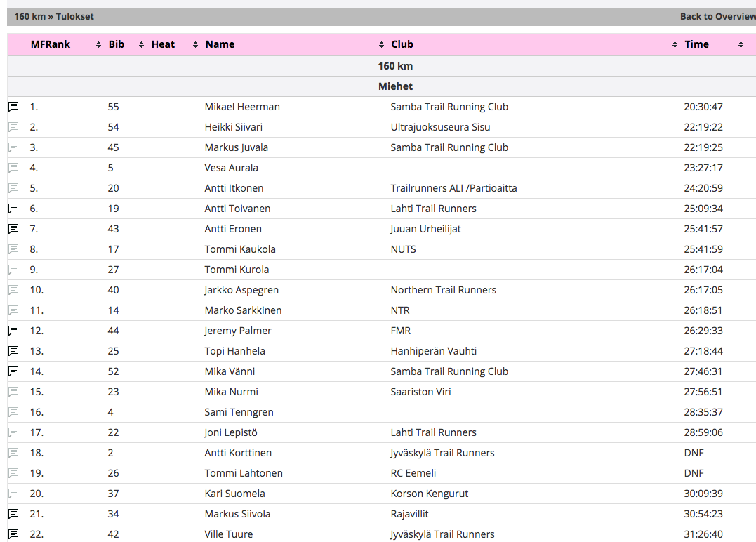Open comment icon for Marko Sarkkinen row
The width and height of the screenshot is (756, 542).
13,310
